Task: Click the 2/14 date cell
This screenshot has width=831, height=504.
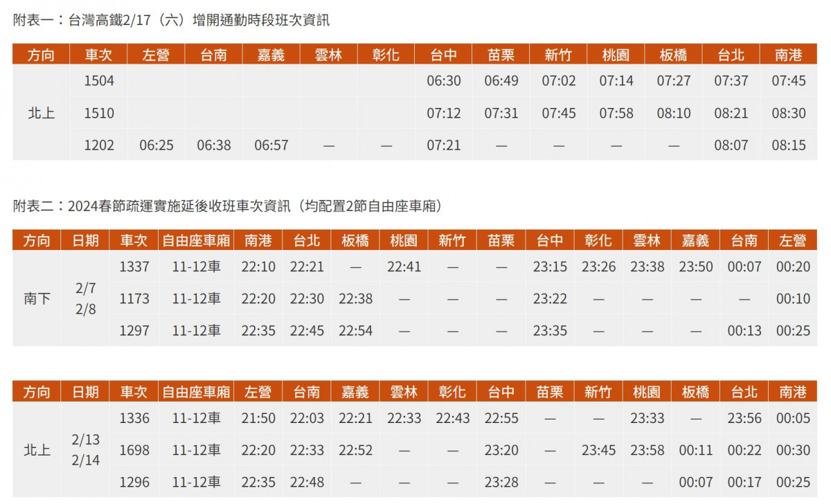Action: point(85,461)
